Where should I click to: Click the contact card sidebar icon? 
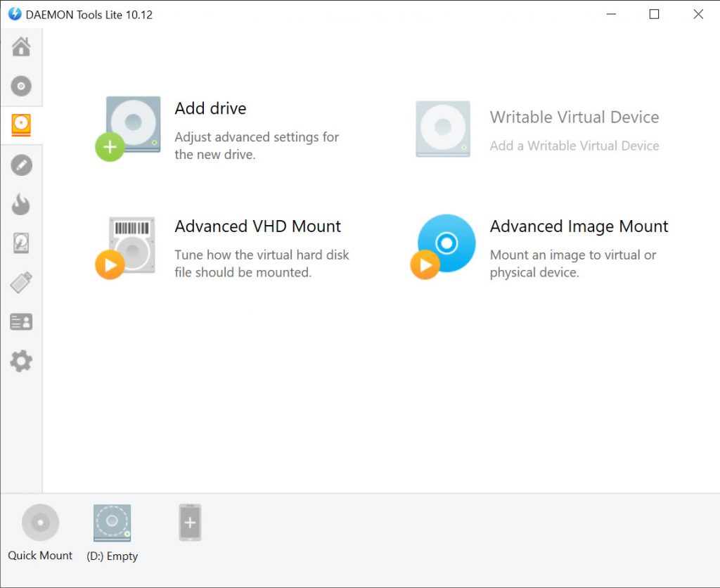pos(21,322)
